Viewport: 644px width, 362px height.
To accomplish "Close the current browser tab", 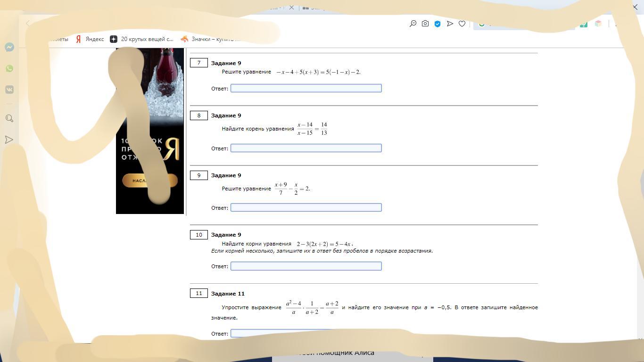I will coord(291,7).
